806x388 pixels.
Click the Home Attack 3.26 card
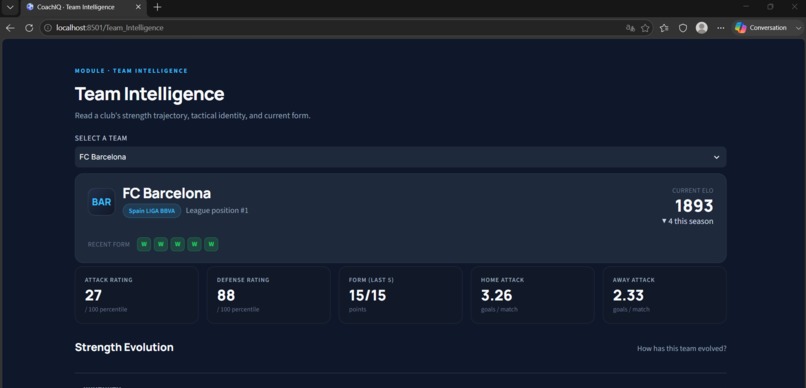[533, 295]
